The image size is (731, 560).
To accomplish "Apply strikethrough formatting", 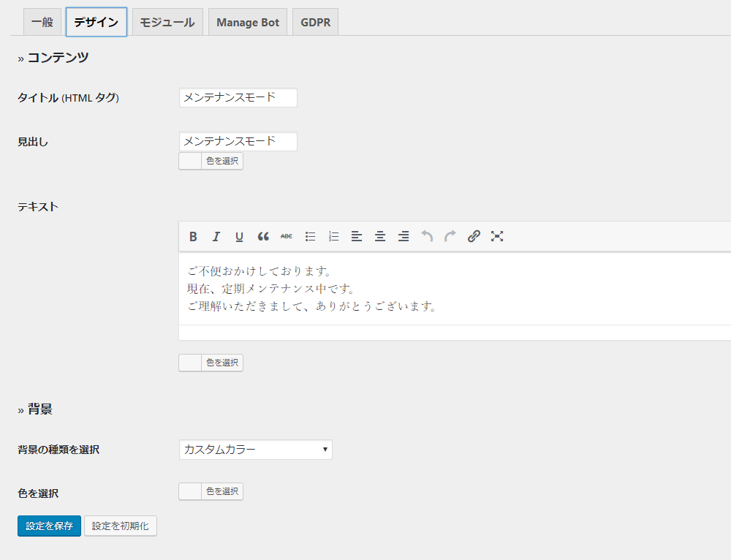I will tap(287, 236).
